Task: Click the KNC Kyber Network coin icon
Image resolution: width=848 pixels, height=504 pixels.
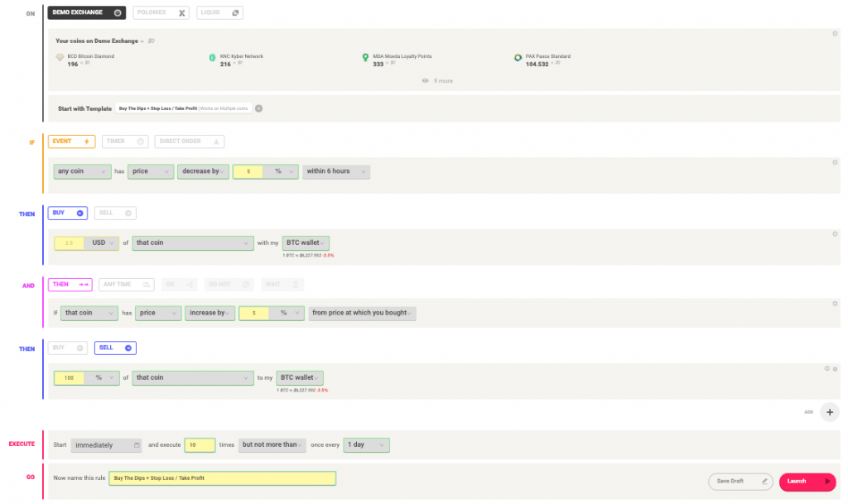Action: 213,57
